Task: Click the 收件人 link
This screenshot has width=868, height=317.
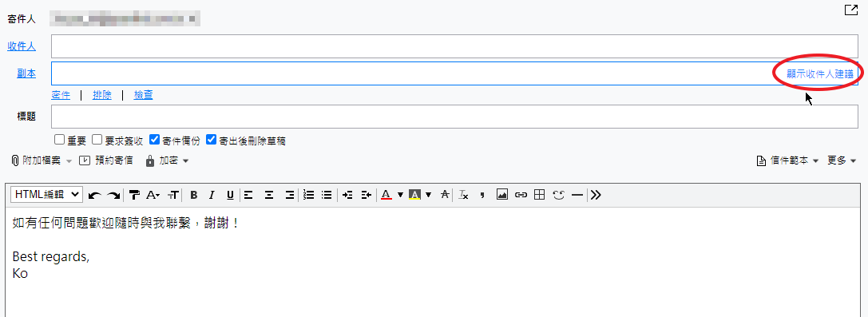Action: 22,46
